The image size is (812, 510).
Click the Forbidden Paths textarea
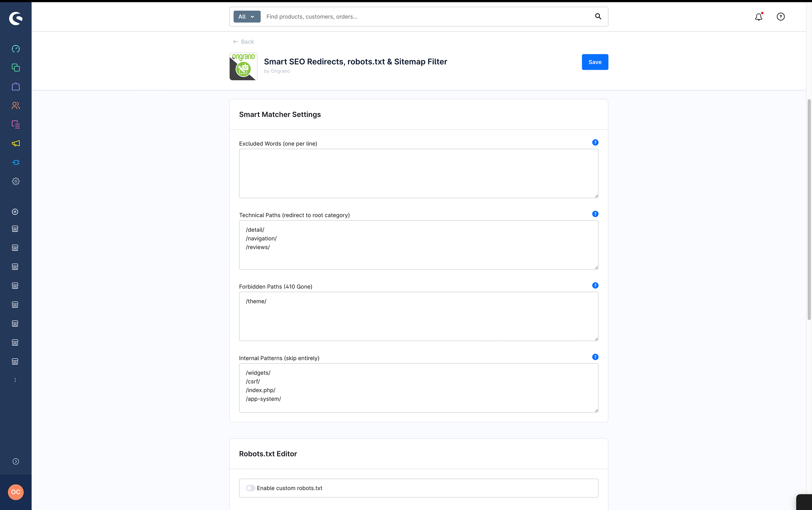click(x=418, y=316)
